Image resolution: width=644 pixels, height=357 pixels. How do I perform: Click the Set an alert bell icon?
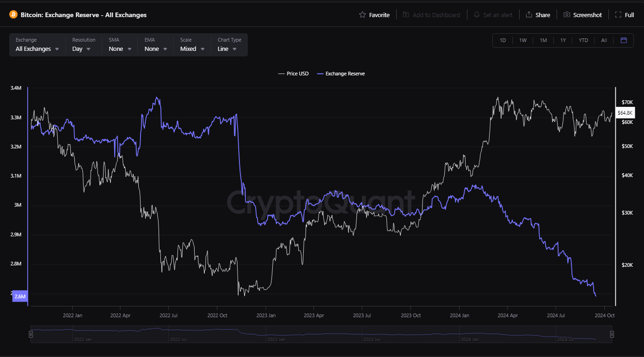[x=477, y=15]
